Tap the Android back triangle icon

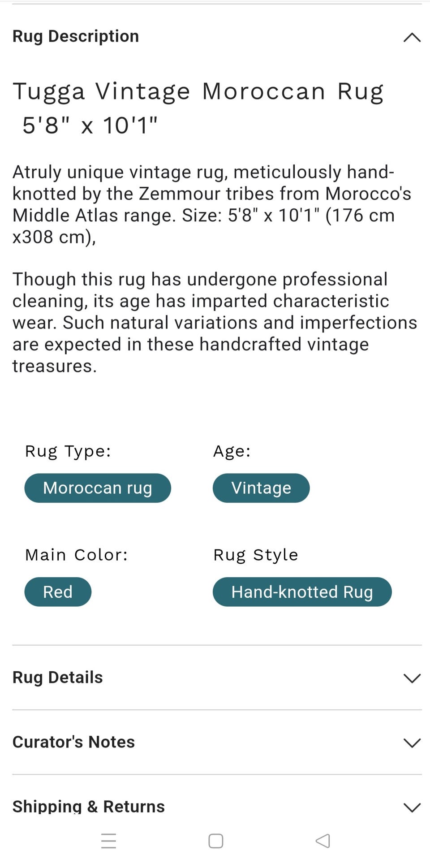pyautogui.click(x=322, y=841)
